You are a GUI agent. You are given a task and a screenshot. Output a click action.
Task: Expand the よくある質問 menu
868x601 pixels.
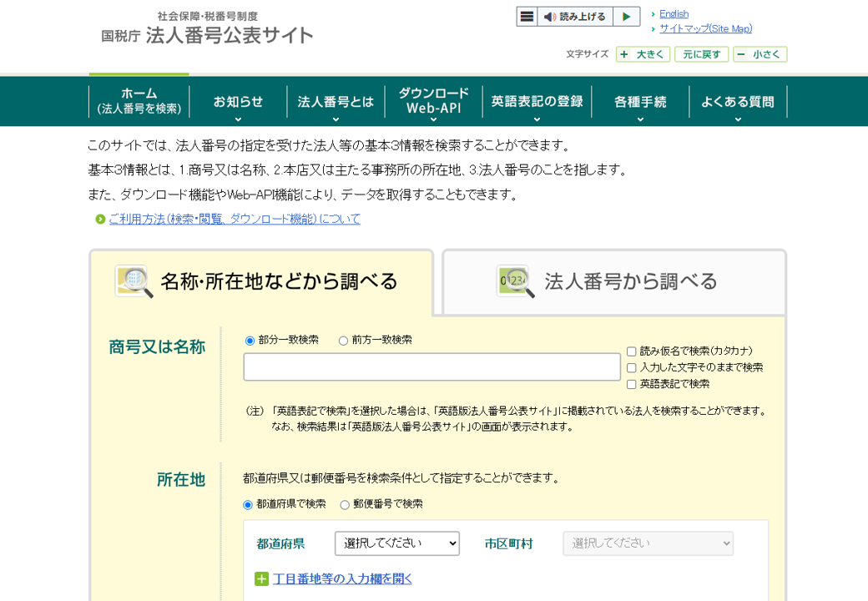pyautogui.click(x=738, y=102)
